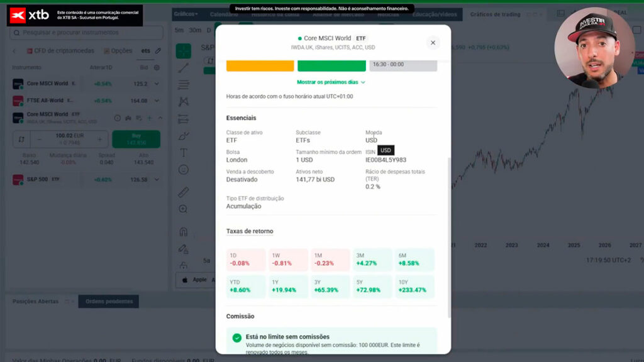Click the 16:30 - 00:00 session block
Image resolution: width=644 pixels, height=362 pixels.
(403, 65)
